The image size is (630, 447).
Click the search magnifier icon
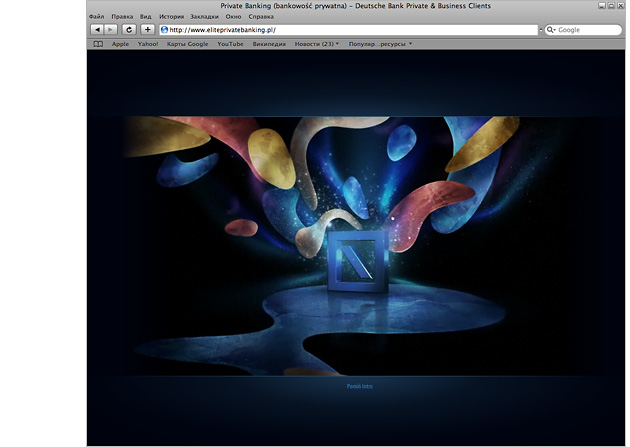click(551, 30)
